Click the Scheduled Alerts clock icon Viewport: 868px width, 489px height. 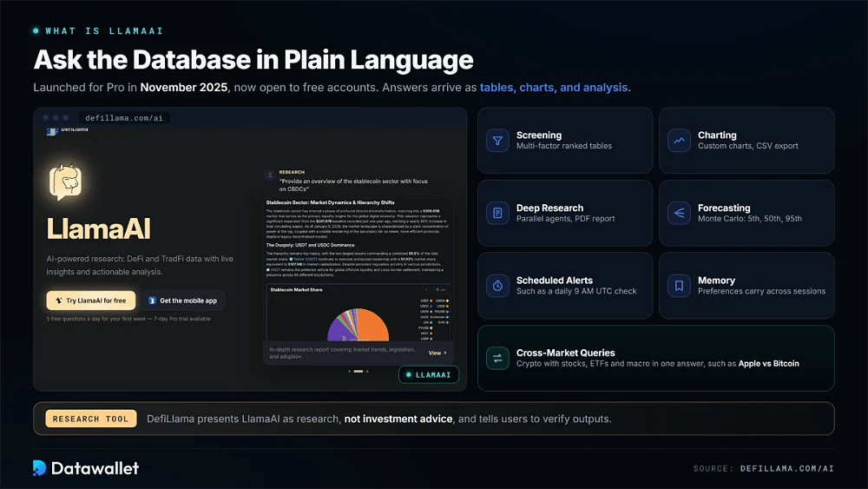click(497, 286)
